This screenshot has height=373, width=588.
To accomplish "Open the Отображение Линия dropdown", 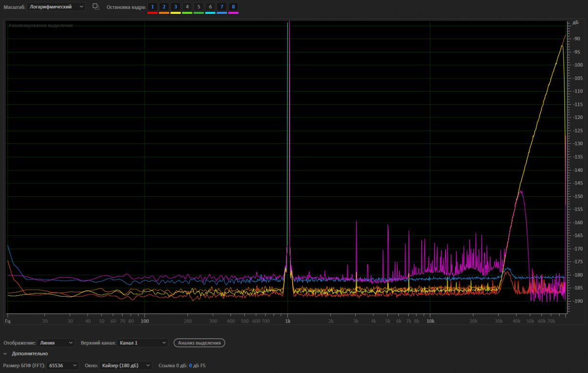I will click(x=56, y=343).
